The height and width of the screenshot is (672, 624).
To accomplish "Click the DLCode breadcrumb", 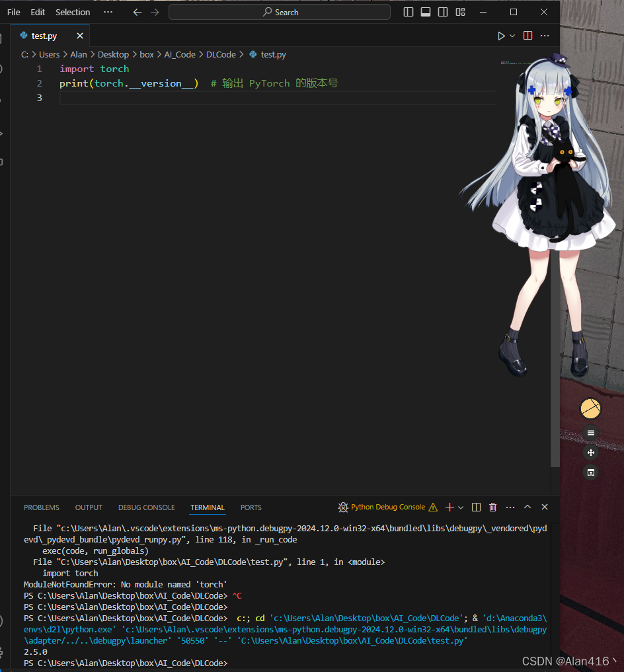I will pos(221,54).
